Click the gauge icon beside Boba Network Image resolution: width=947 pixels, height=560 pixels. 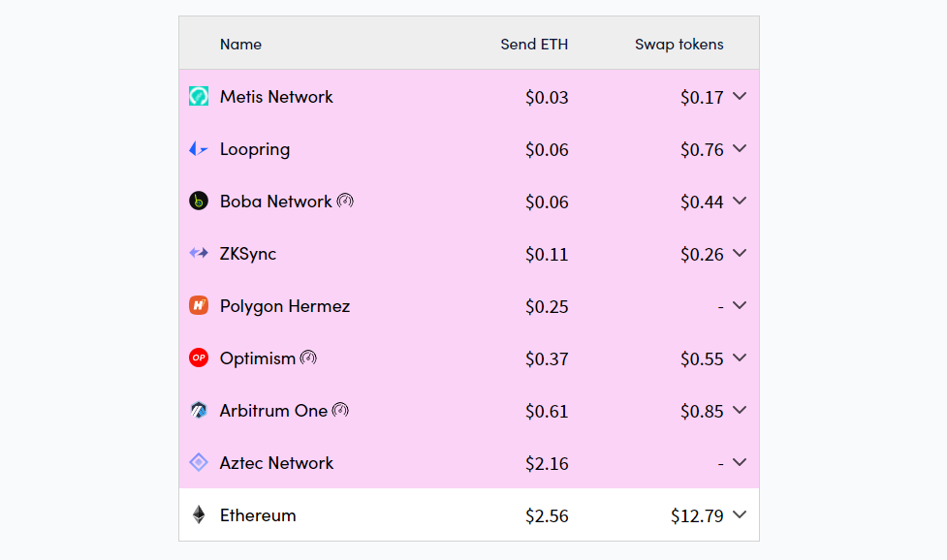tap(345, 202)
